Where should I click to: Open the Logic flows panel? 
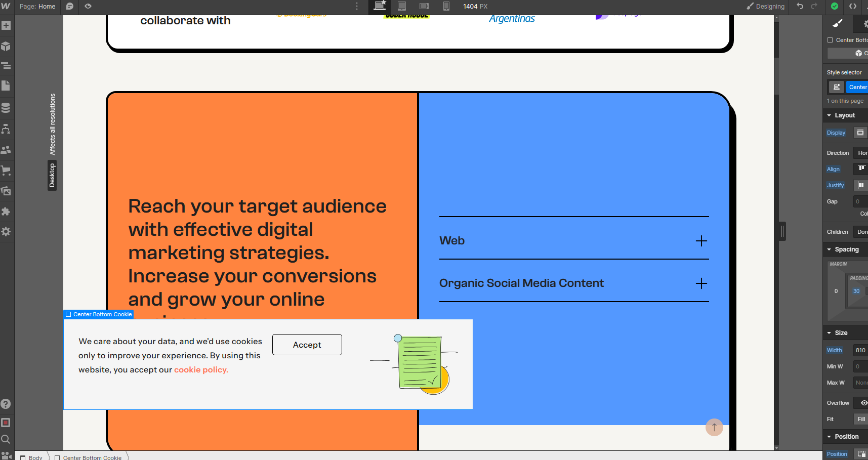[x=6, y=129]
